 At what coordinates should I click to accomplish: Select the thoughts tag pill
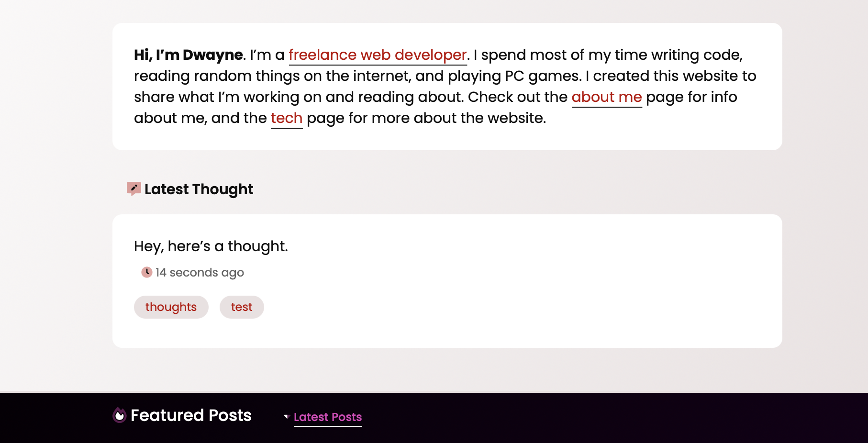pyautogui.click(x=171, y=307)
